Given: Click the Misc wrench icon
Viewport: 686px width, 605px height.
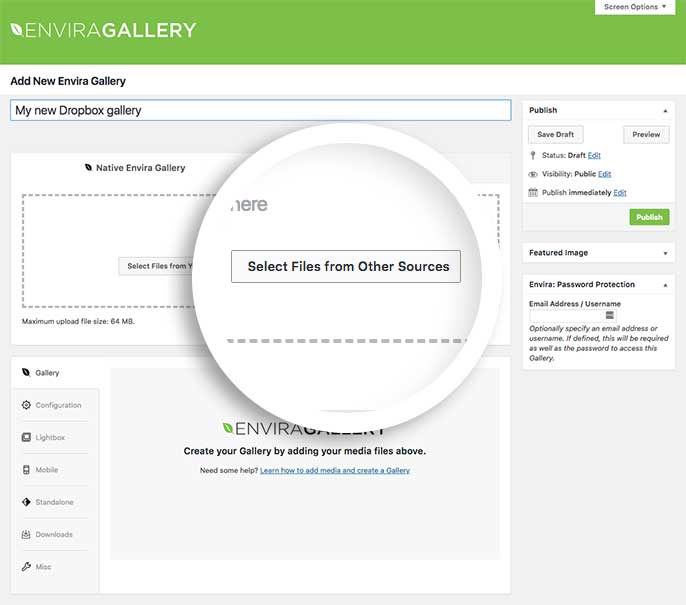Looking at the screenshot, I should coord(26,567).
